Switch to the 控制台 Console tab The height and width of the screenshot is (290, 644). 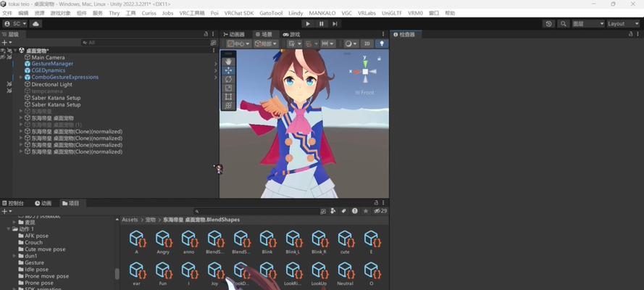(13, 203)
